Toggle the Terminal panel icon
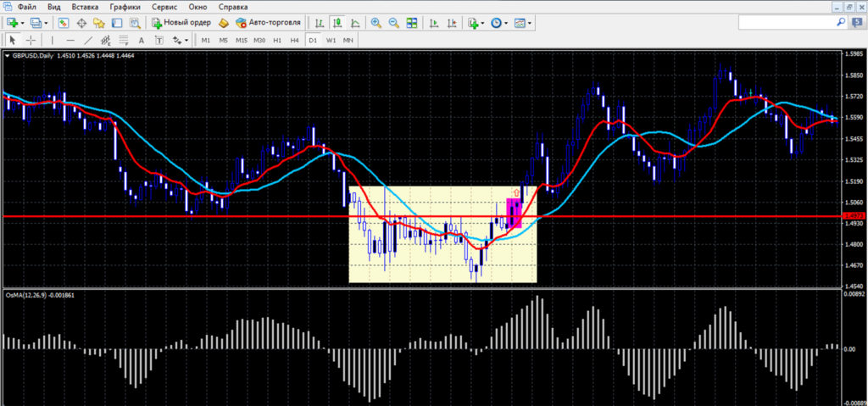 coord(117,23)
